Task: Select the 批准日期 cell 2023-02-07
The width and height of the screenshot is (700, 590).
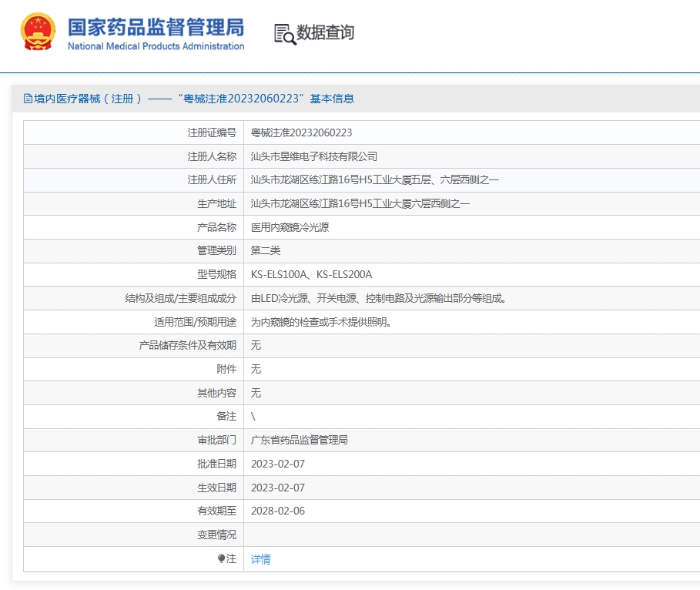Action: tap(278, 463)
